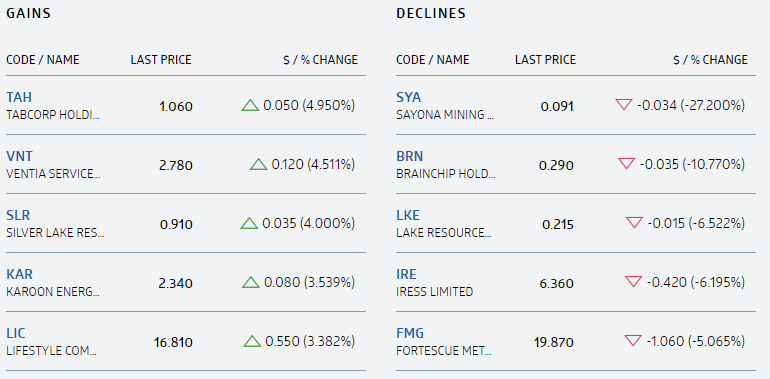The height and width of the screenshot is (379, 770).
Task: Click red decline triangle for IRE
Action: click(x=633, y=281)
